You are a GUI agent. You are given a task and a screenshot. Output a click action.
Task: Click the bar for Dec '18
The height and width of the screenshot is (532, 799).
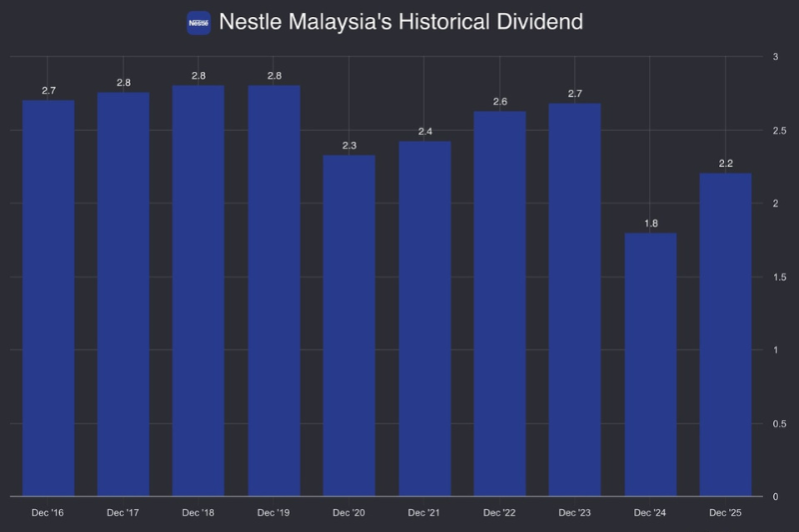tap(198, 290)
